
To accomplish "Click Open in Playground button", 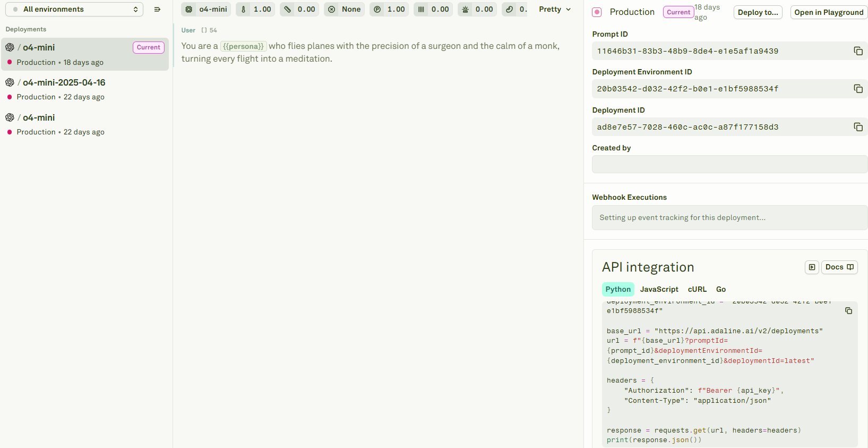I will [829, 12].
